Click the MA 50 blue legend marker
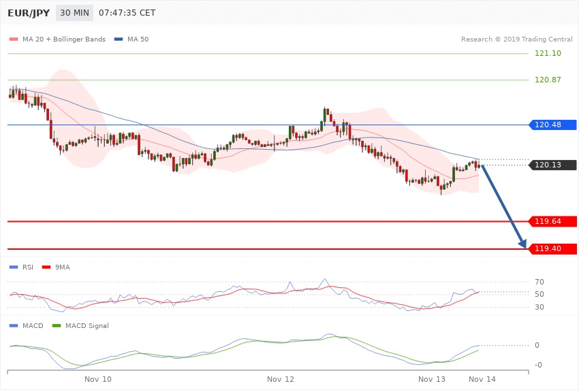This screenshot has width=579, height=392. (x=119, y=39)
